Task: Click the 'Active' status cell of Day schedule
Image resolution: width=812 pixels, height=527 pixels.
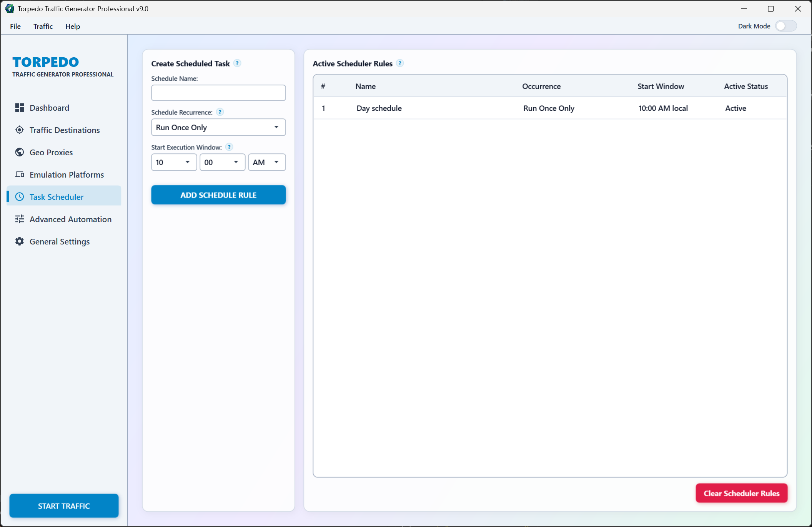Action: (x=735, y=108)
